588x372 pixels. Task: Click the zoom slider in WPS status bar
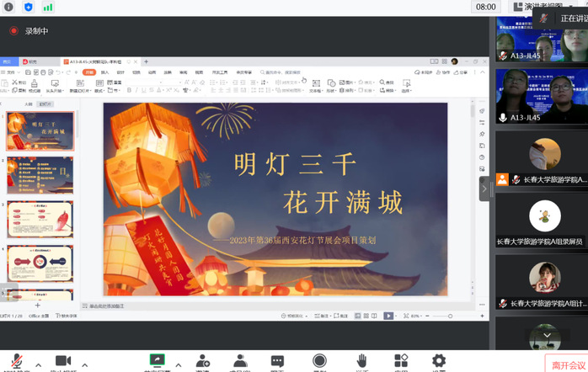point(440,316)
